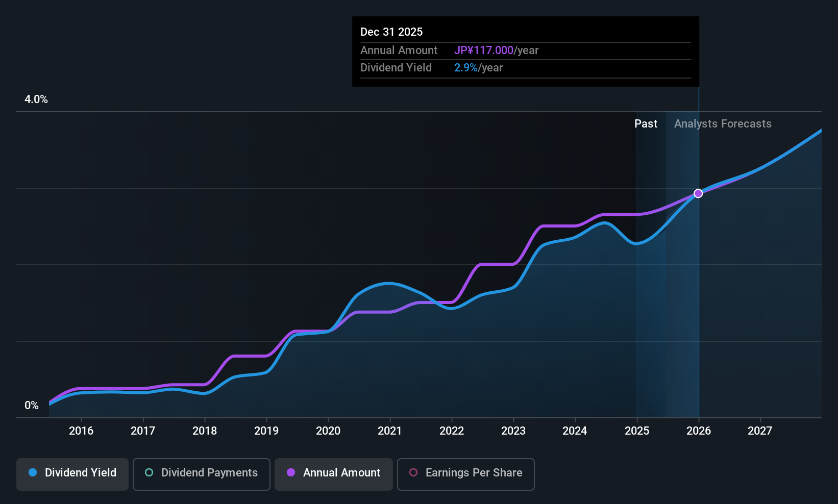This screenshot has width=838, height=504.
Task: Click the 0% y-axis label
Action: tap(32, 406)
